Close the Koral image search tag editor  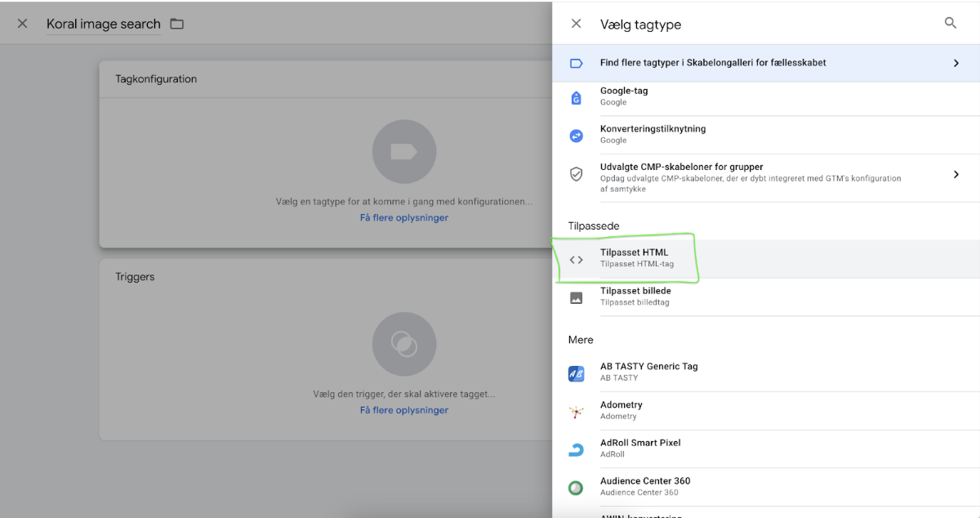pos(22,24)
